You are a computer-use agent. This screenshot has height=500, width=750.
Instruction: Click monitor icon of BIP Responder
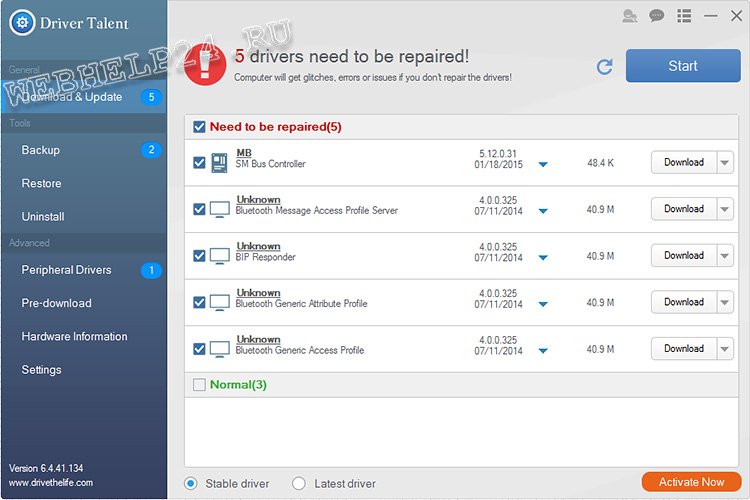(220, 256)
